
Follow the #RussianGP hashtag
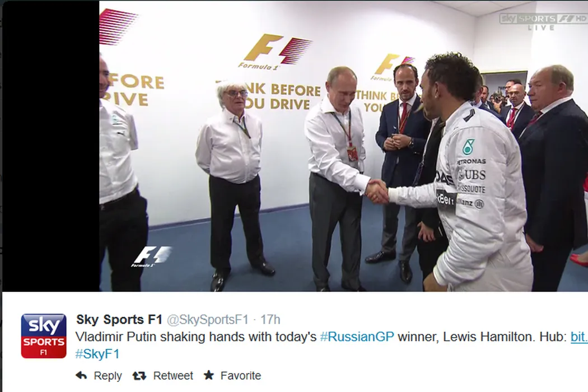click(357, 337)
